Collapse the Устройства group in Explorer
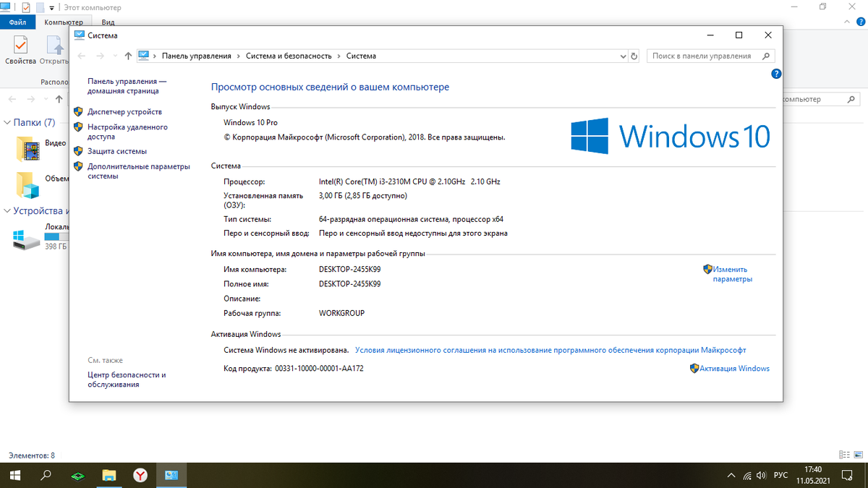Screen dimensions: 868x488 [x=8, y=211]
